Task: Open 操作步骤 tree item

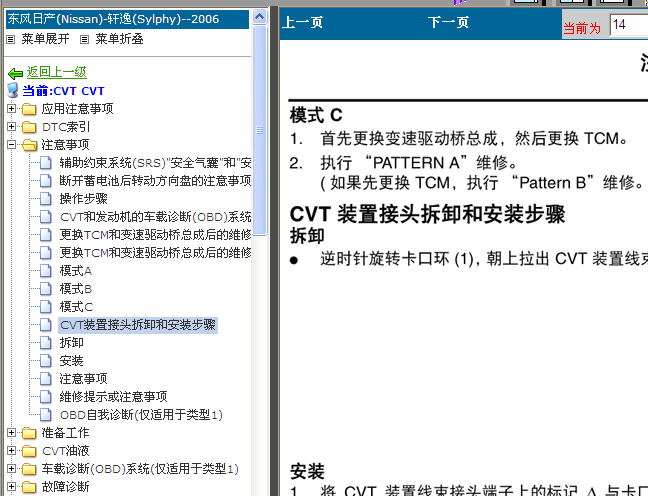Action: tap(83, 199)
